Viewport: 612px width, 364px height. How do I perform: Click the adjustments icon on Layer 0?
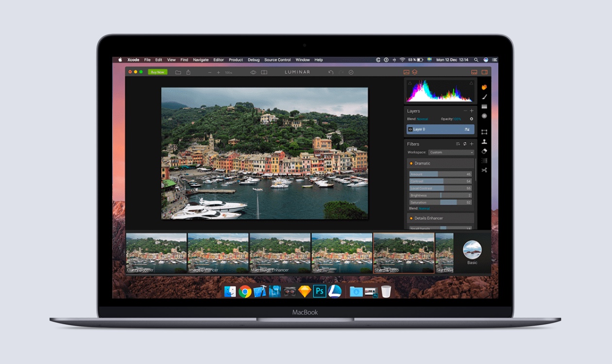[x=467, y=130]
